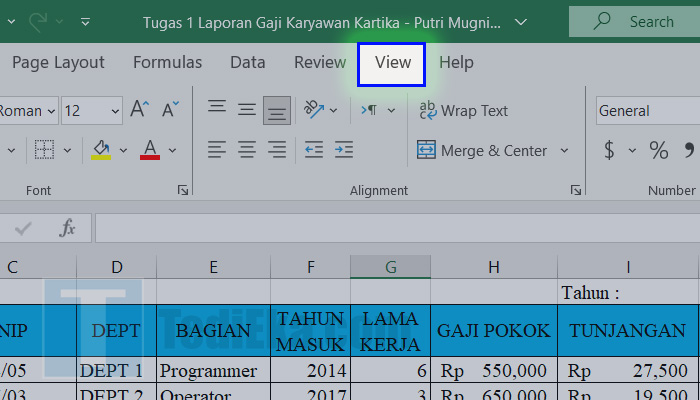Apply Comma Style
Viewport: 700px width, 400px height.
(689, 150)
